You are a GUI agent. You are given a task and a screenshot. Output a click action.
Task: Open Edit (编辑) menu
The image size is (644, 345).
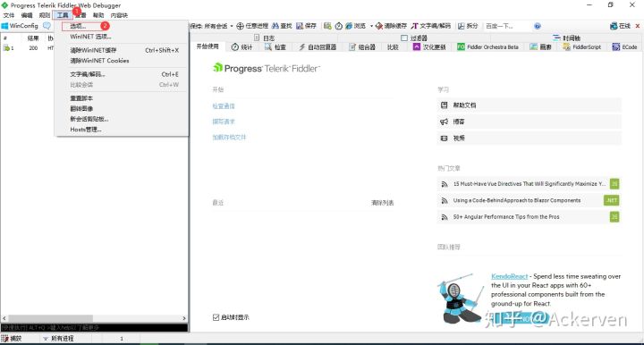(27, 15)
